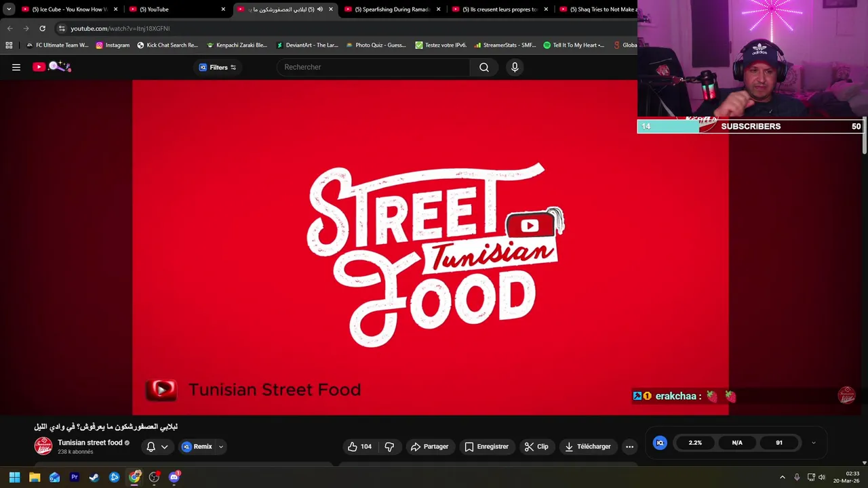Open the Testez votre IPv6 bookmark
The image size is (868, 488).
[439, 45]
